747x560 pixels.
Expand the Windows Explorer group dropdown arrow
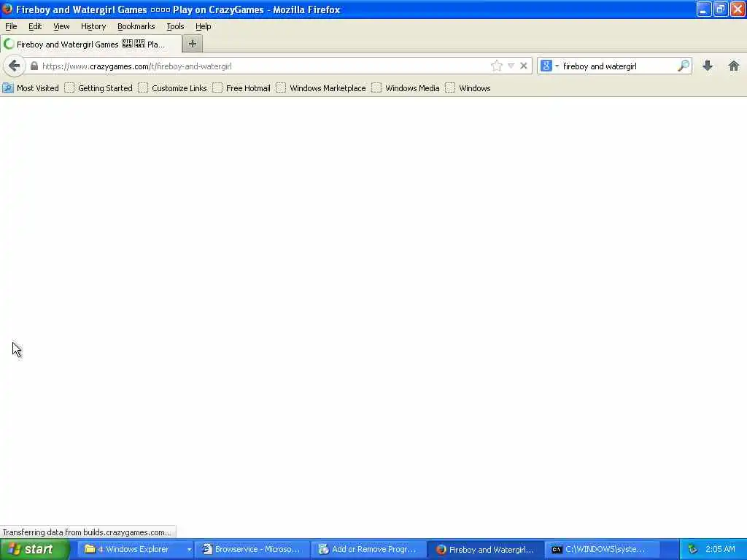tap(189, 550)
